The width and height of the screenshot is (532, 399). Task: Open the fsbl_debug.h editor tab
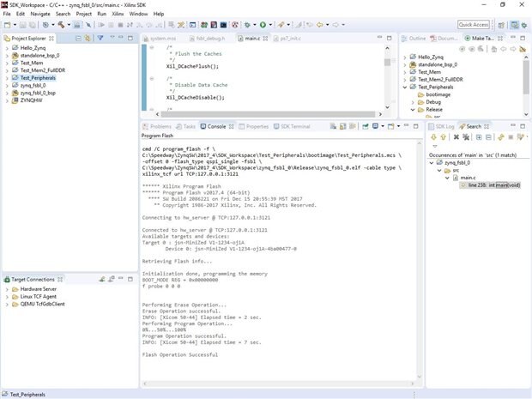point(209,39)
